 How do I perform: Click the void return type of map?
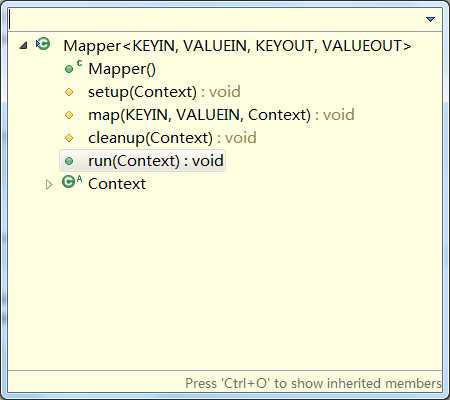[x=339, y=115]
